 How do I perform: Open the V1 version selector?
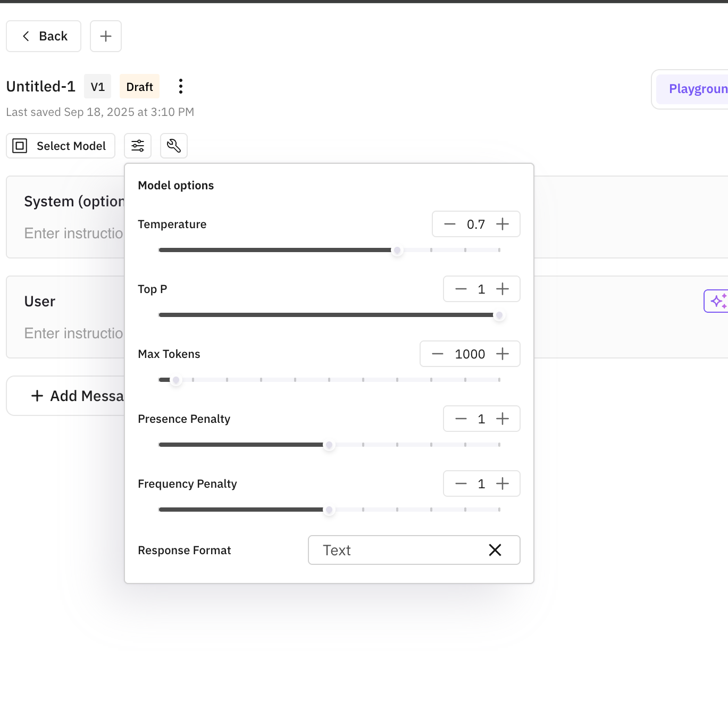[x=97, y=86]
